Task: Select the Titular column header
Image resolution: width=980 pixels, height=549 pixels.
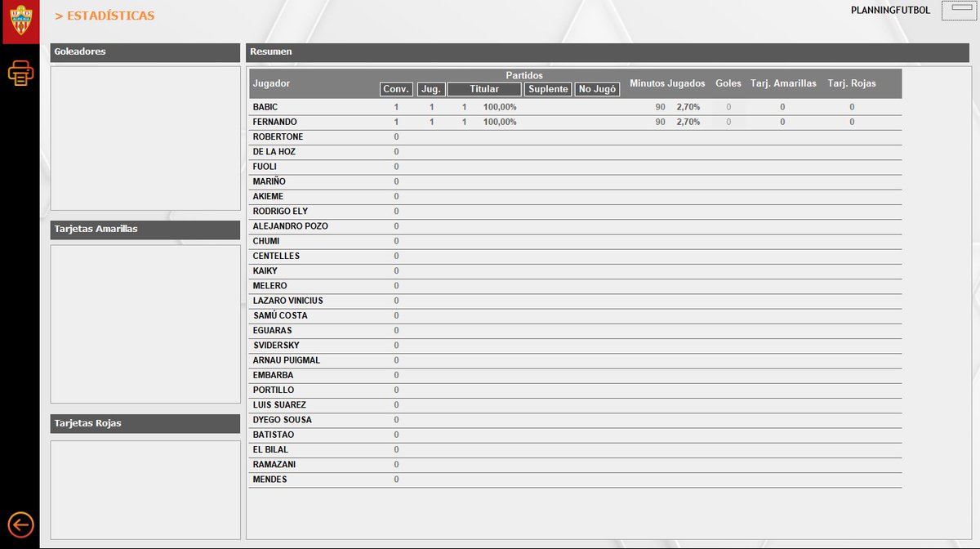Action: pyautogui.click(x=484, y=89)
